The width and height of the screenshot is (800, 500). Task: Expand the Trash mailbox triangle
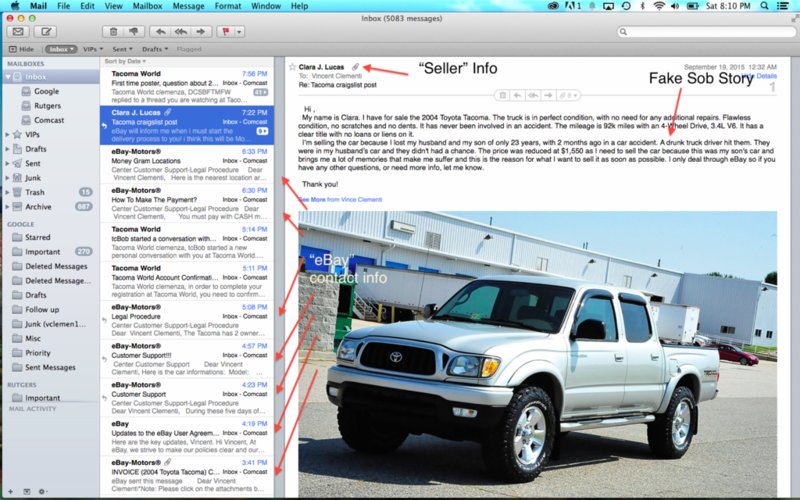point(7,192)
